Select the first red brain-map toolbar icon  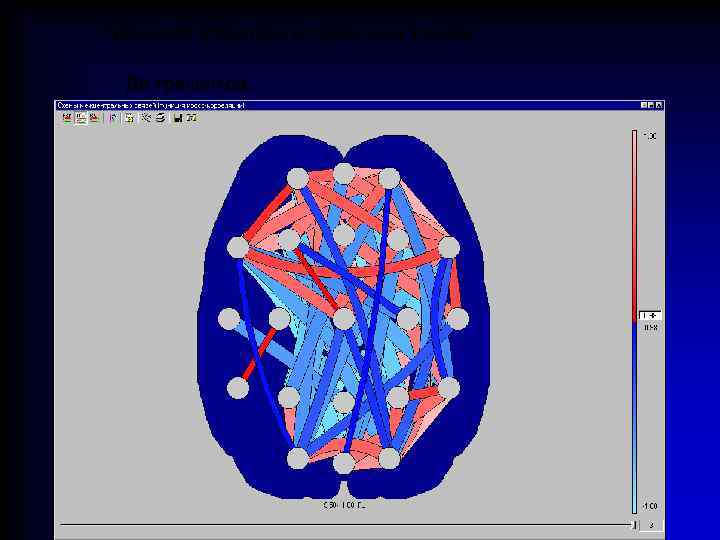(67, 118)
